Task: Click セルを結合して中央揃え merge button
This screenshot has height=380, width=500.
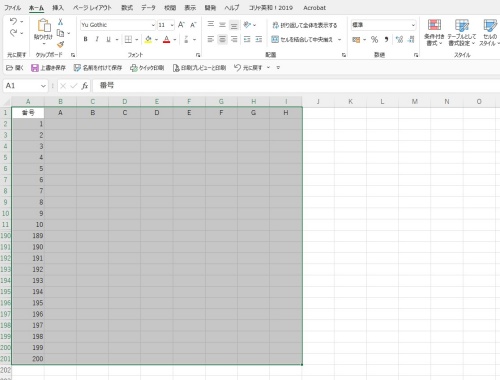Action: [302, 39]
